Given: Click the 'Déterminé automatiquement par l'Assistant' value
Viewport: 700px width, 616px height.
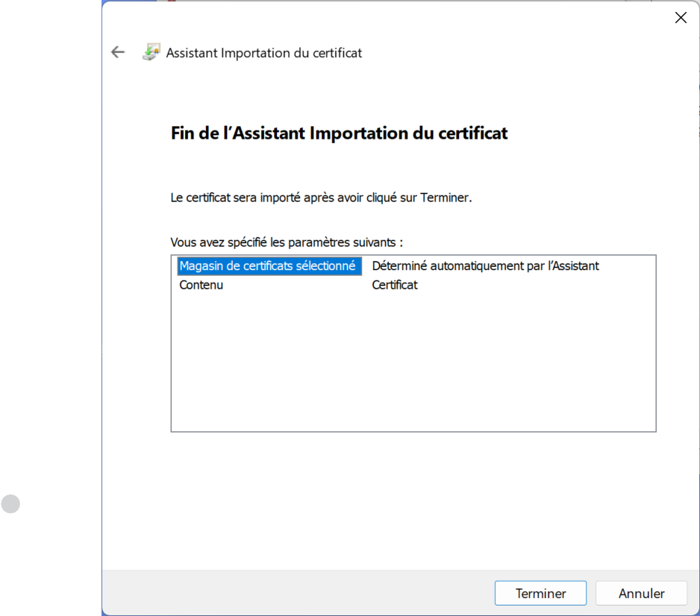Looking at the screenshot, I should click(485, 266).
